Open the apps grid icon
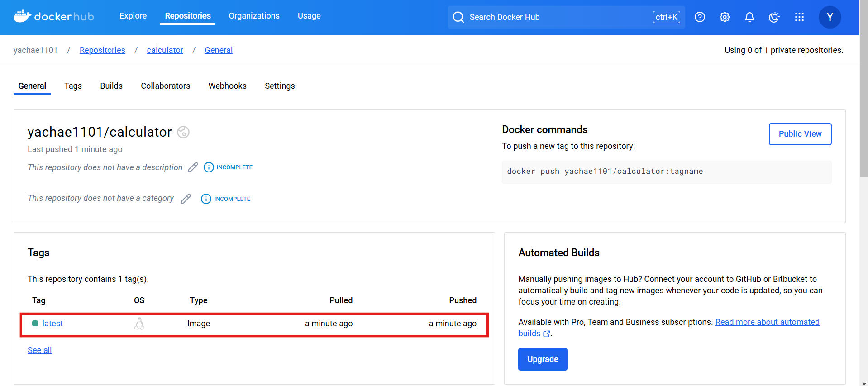 (799, 17)
